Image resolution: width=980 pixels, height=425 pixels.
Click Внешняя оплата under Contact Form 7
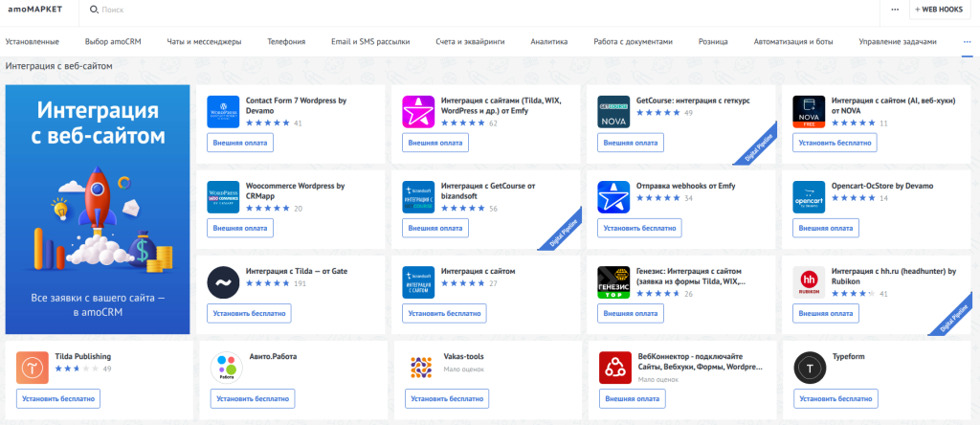pos(240,143)
